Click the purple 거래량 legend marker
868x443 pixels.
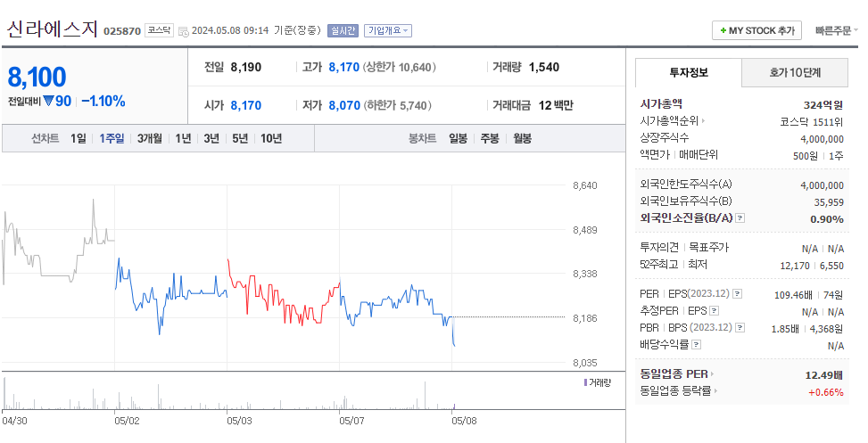point(586,382)
